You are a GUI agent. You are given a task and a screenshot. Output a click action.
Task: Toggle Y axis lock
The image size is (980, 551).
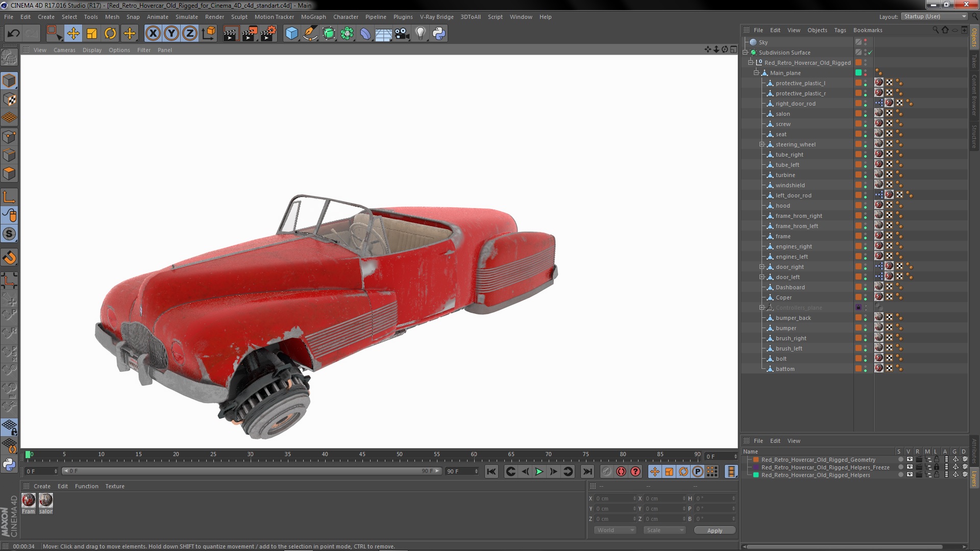171,34
